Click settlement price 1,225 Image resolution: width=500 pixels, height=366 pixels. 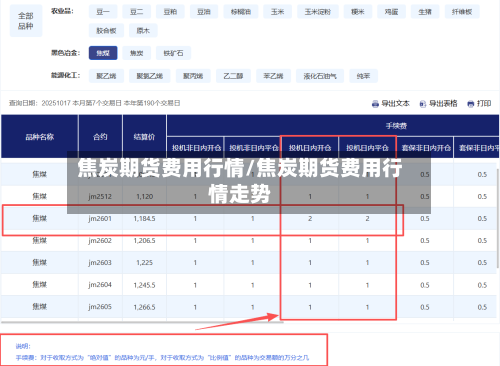tap(144, 263)
